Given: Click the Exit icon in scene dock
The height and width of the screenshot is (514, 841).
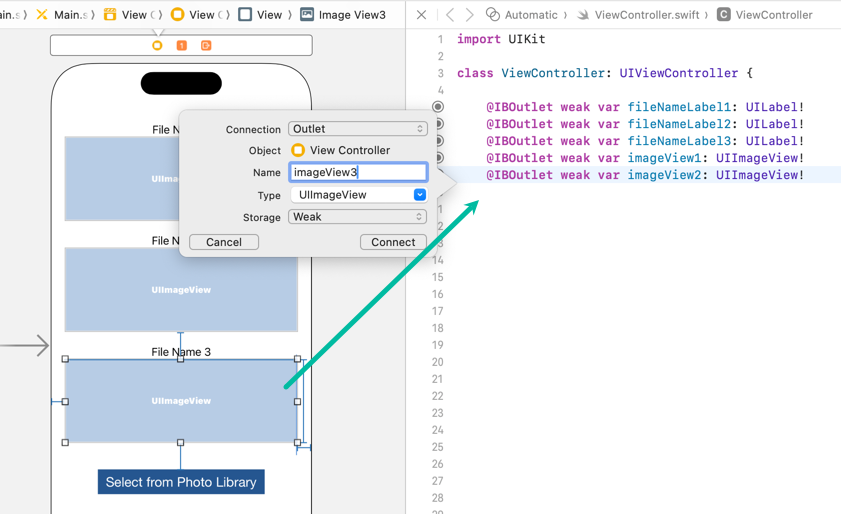Looking at the screenshot, I should pos(206,45).
